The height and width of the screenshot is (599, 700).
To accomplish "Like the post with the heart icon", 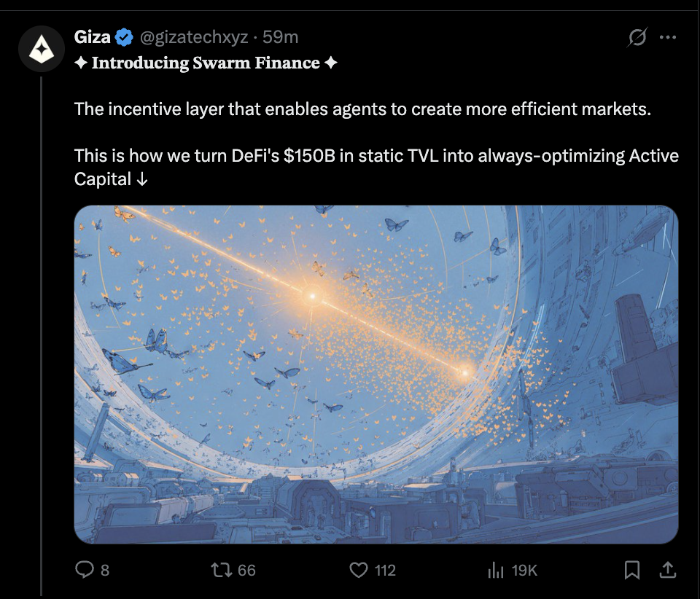I will [x=359, y=570].
